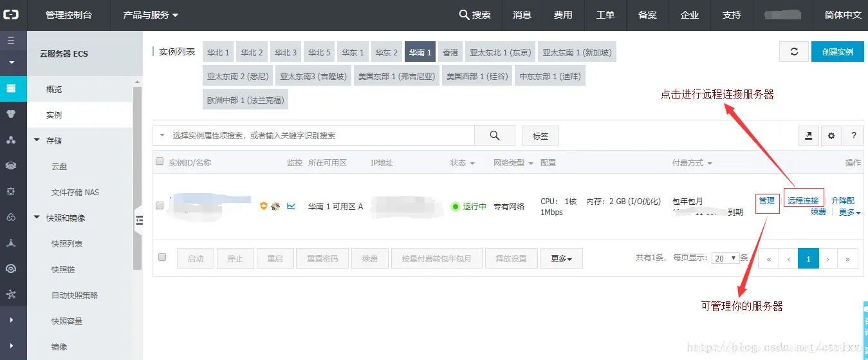Focus the instance search input field
The height and width of the screenshot is (360, 868).
322,136
